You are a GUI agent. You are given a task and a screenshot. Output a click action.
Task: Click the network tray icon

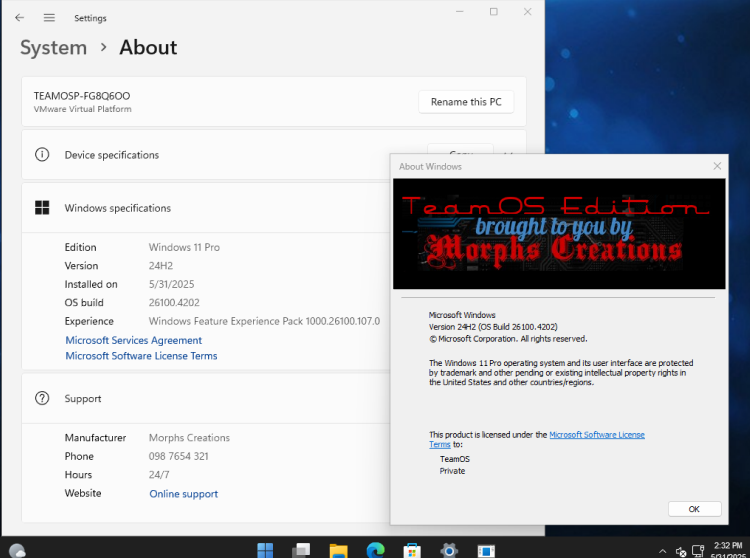(x=698, y=551)
